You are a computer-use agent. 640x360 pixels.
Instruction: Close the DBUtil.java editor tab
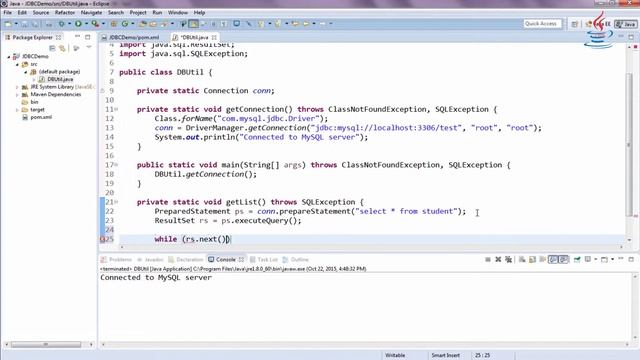pos(214,37)
